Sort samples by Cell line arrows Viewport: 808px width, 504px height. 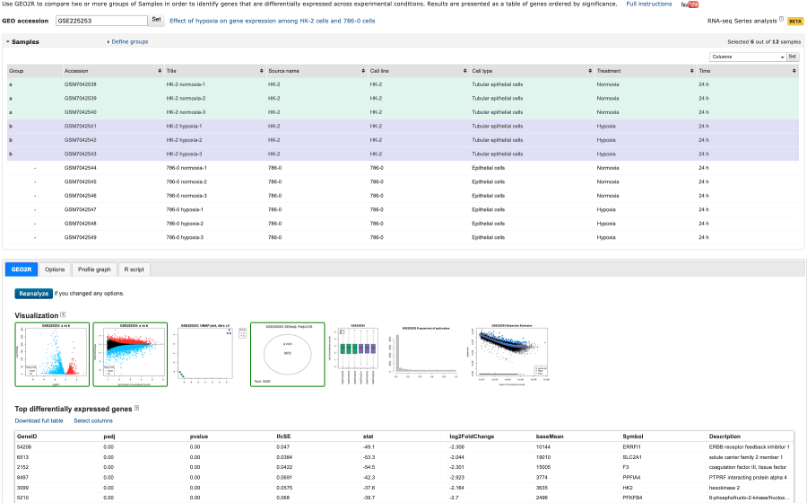465,71
